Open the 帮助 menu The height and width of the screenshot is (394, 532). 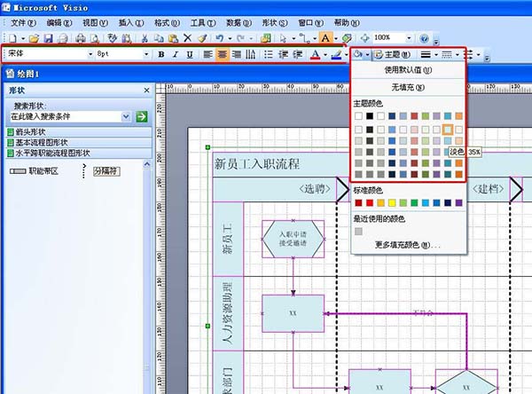pos(347,23)
